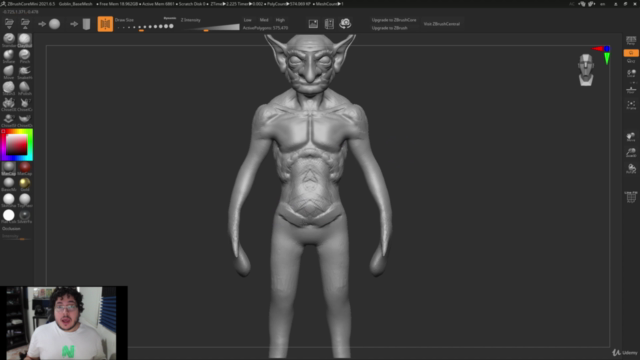Click the Open file folder icon
Image resolution: width=640 pixels, height=360 pixels.
(9, 24)
